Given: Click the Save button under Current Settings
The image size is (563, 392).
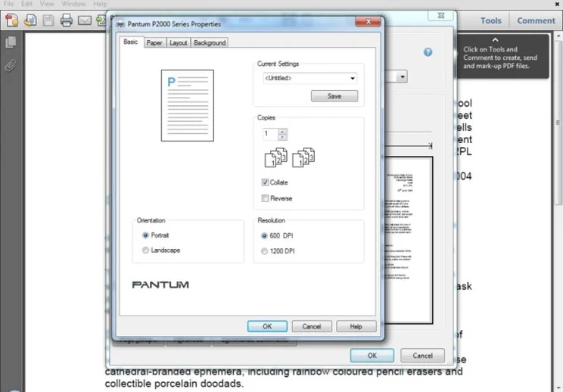Looking at the screenshot, I should 334,96.
